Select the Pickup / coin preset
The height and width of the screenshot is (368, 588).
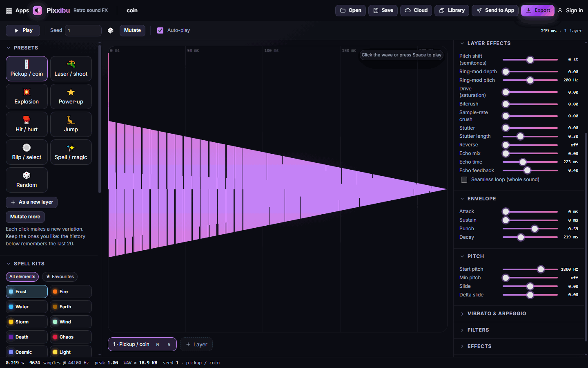pos(27,69)
